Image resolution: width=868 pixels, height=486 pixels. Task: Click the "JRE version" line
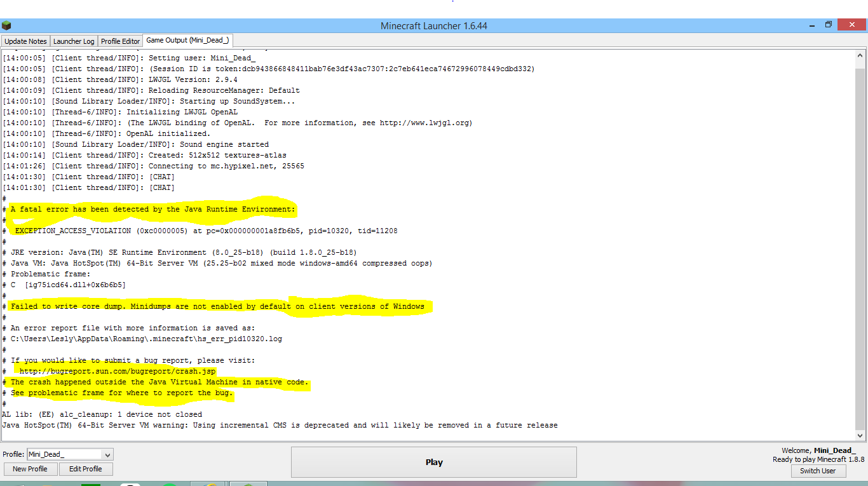tap(180, 252)
